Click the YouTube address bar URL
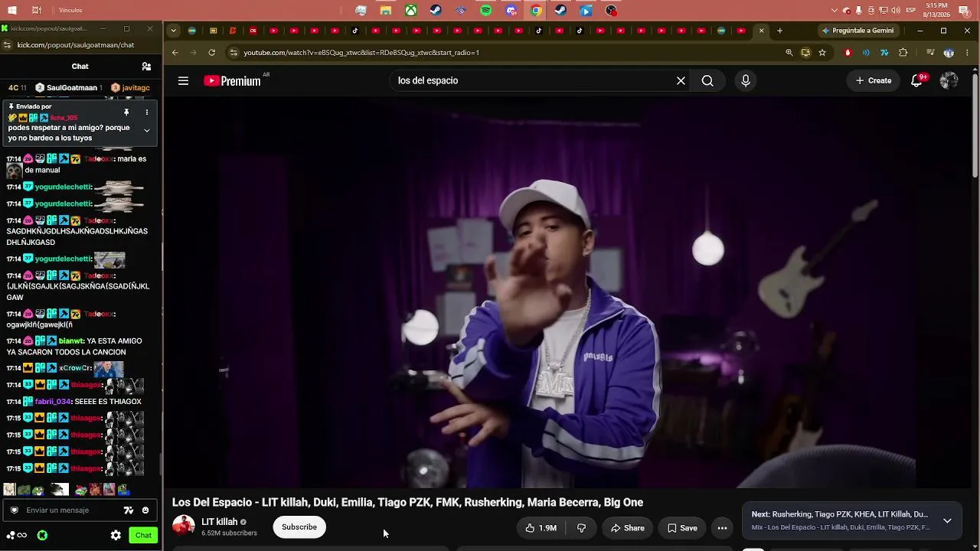Viewport: 980px width, 551px height. pyautogui.click(x=361, y=53)
